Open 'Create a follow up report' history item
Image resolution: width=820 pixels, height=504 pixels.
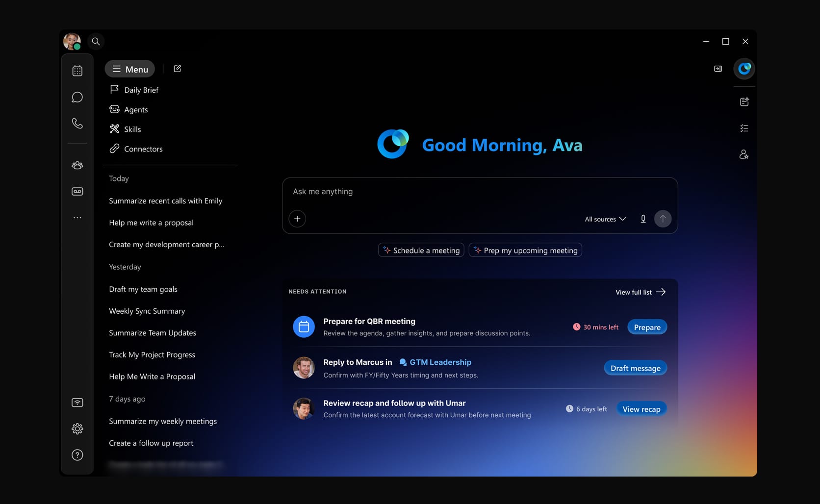pyautogui.click(x=151, y=443)
